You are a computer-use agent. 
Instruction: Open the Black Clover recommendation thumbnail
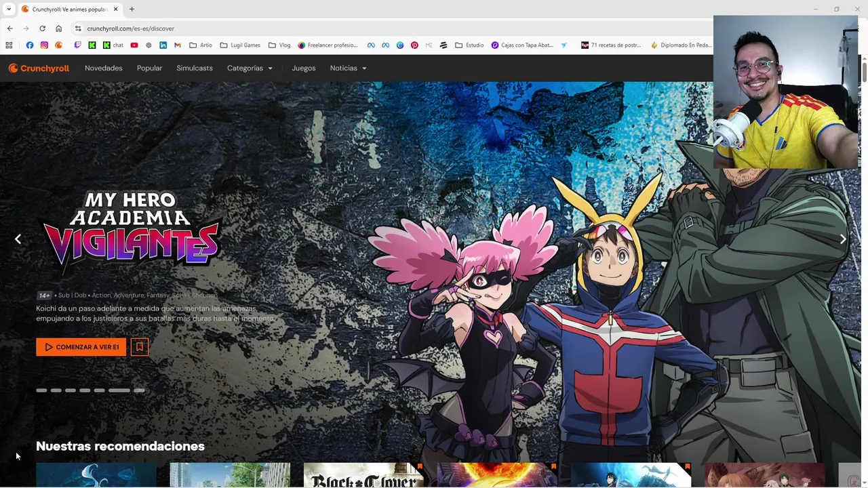click(363, 475)
